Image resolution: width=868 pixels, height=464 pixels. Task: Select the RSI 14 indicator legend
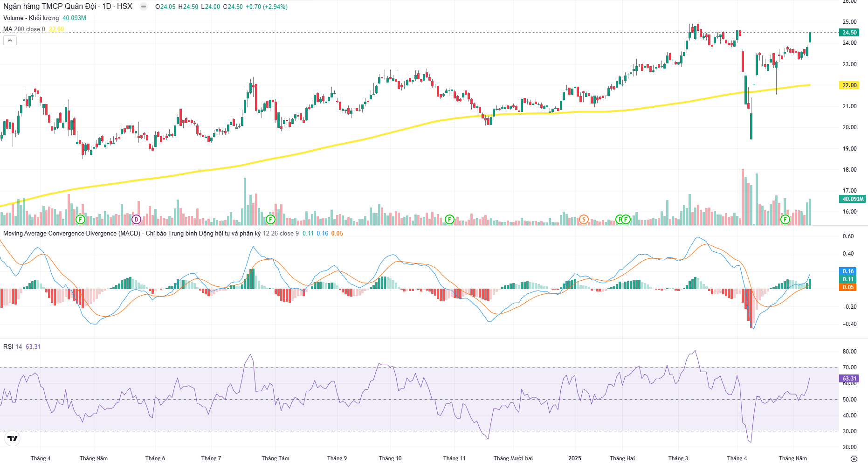13,346
